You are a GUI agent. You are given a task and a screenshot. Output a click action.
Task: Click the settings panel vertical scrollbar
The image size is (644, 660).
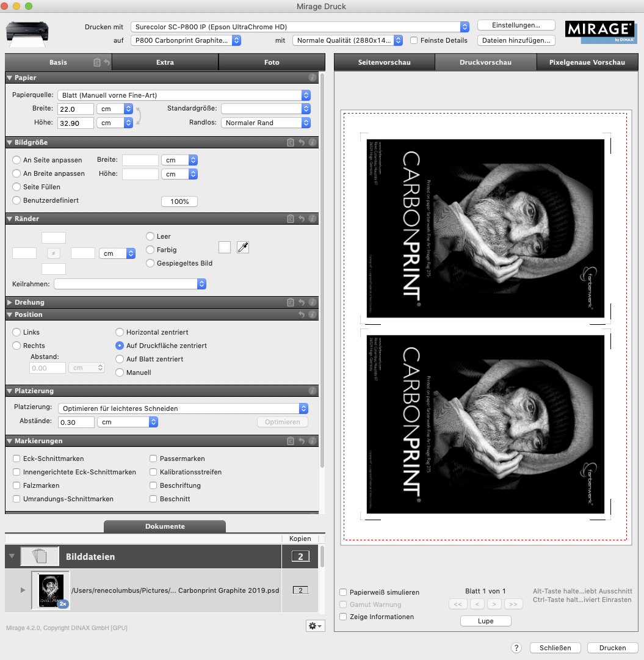322,269
